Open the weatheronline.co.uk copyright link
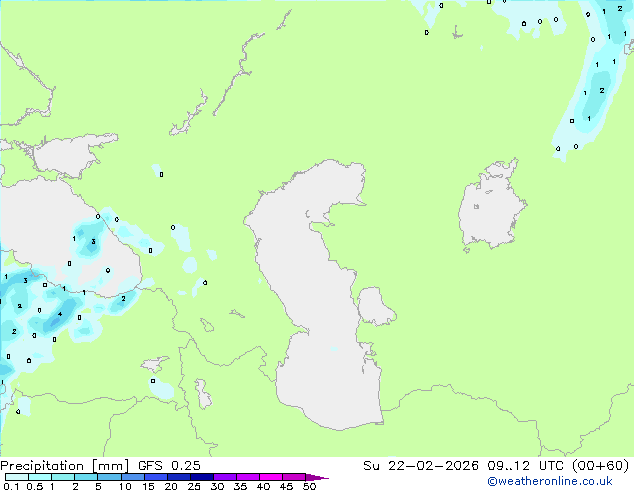The height and width of the screenshot is (490, 634). [550, 481]
